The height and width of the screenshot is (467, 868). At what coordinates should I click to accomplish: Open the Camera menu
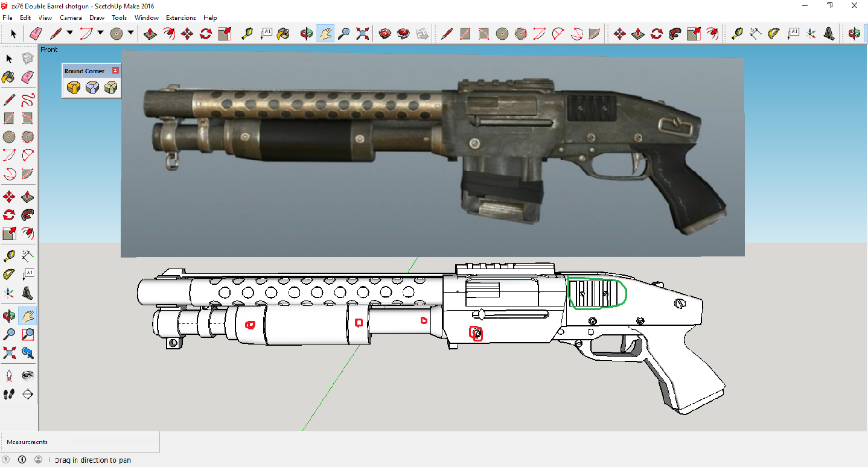point(71,17)
